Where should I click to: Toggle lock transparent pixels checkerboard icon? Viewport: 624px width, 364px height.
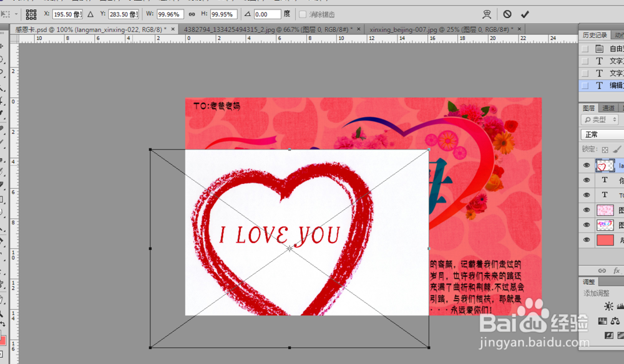pyautogui.click(x=605, y=150)
